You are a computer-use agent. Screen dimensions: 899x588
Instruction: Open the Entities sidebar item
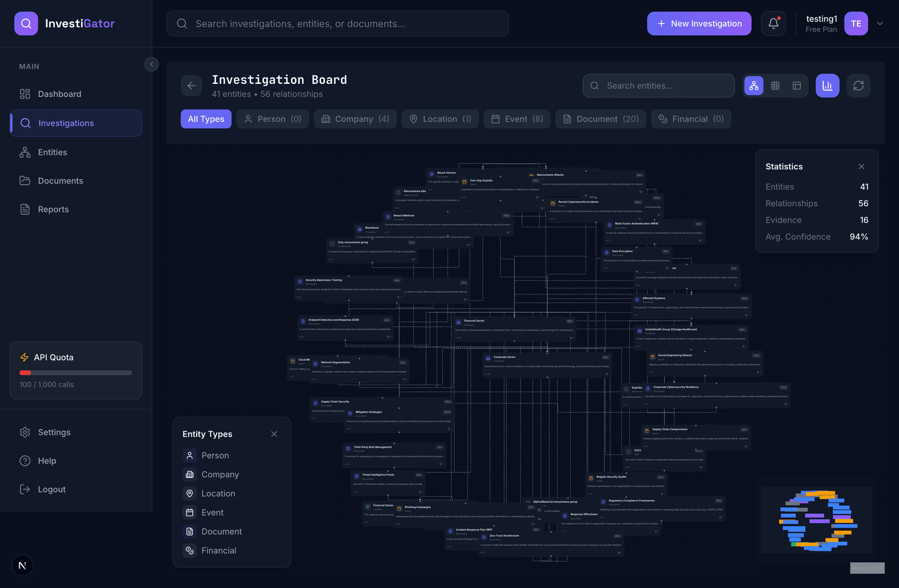click(52, 152)
